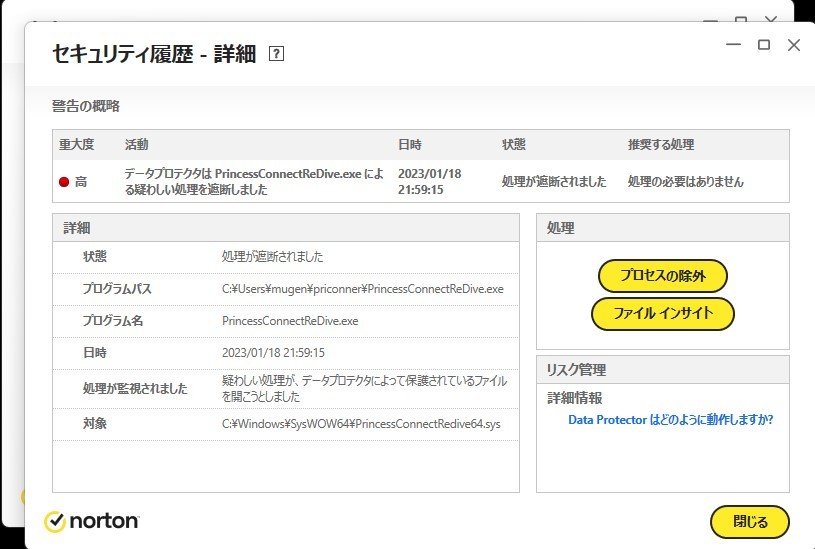Minimize the security history details window
The width and height of the screenshot is (815, 549).
[x=733, y=45]
